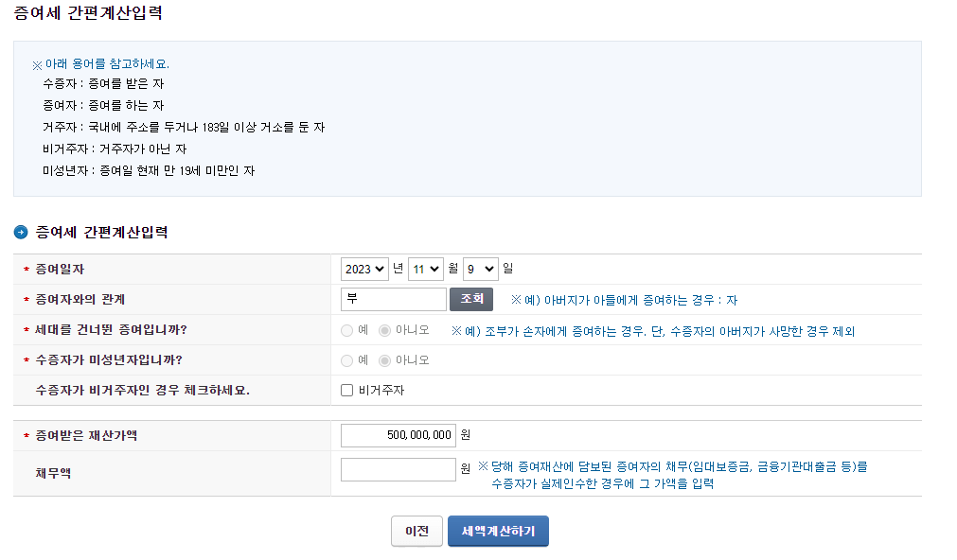Viewport: 957px width, 560px height.
Task: Click the 이전 previous button
Action: [x=416, y=531]
